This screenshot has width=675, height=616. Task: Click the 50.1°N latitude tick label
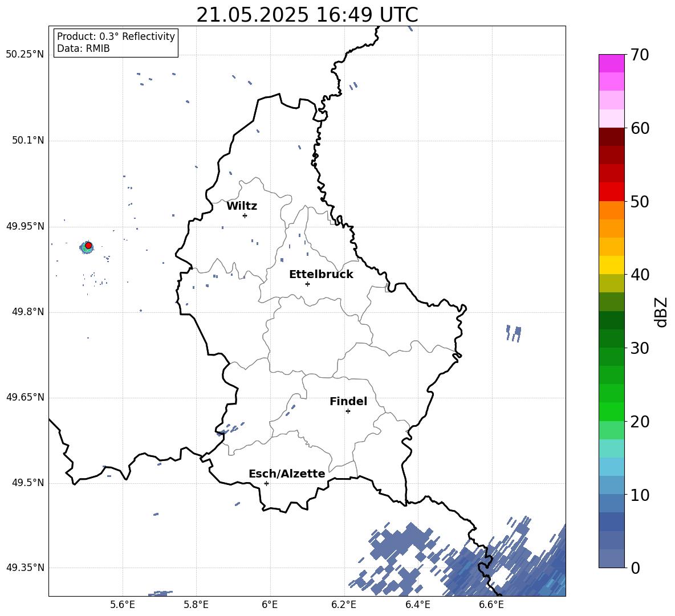pos(28,141)
